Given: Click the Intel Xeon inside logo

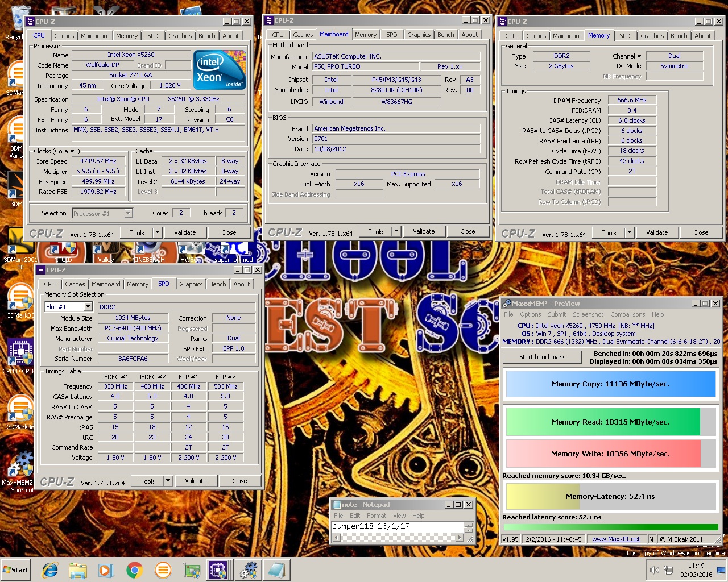Looking at the screenshot, I should click(x=220, y=70).
